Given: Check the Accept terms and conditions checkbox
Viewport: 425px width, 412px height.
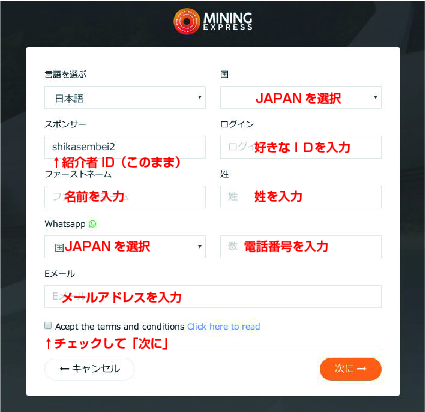Looking at the screenshot, I should click(x=48, y=325).
